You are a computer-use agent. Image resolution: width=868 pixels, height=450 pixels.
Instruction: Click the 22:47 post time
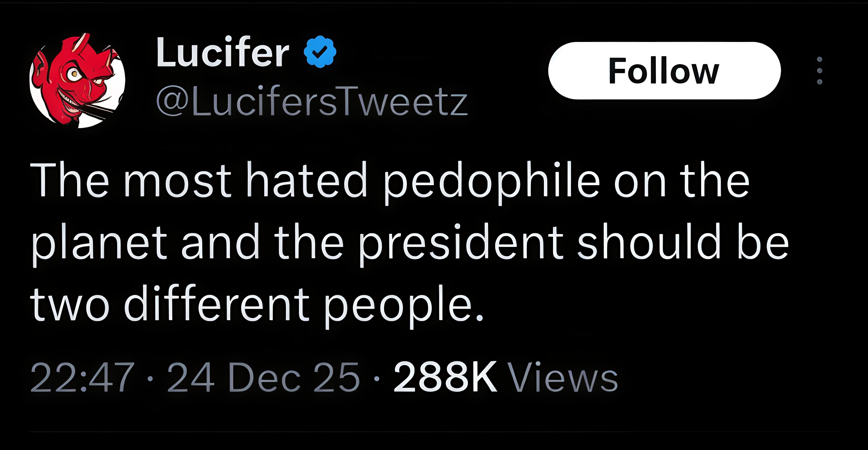pyautogui.click(x=82, y=377)
